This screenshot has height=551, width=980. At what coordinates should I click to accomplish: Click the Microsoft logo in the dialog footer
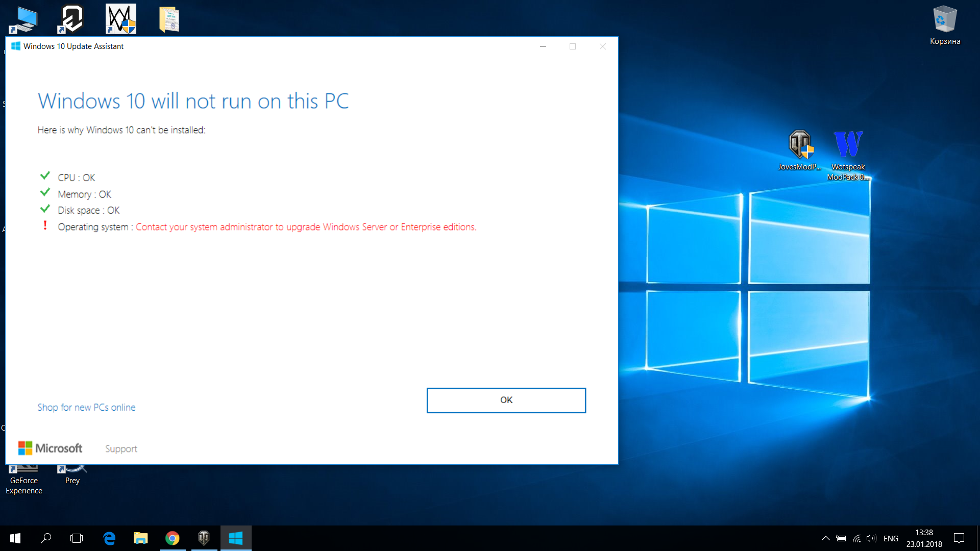[50, 448]
